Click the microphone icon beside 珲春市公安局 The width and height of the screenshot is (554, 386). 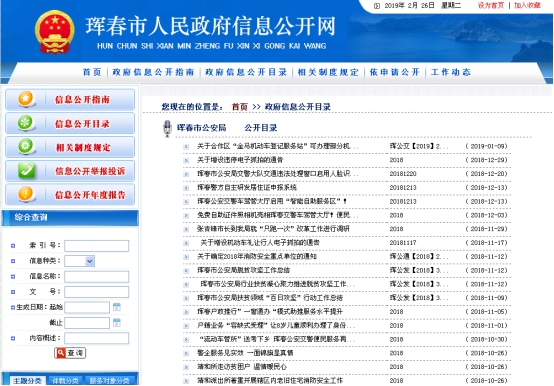(167, 128)
